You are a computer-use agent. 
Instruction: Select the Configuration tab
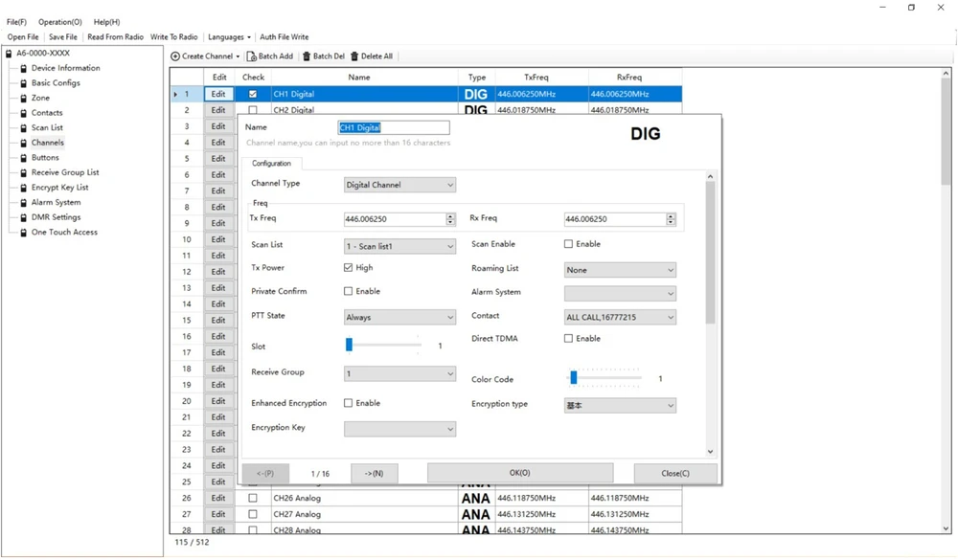(x=271, y=164)
